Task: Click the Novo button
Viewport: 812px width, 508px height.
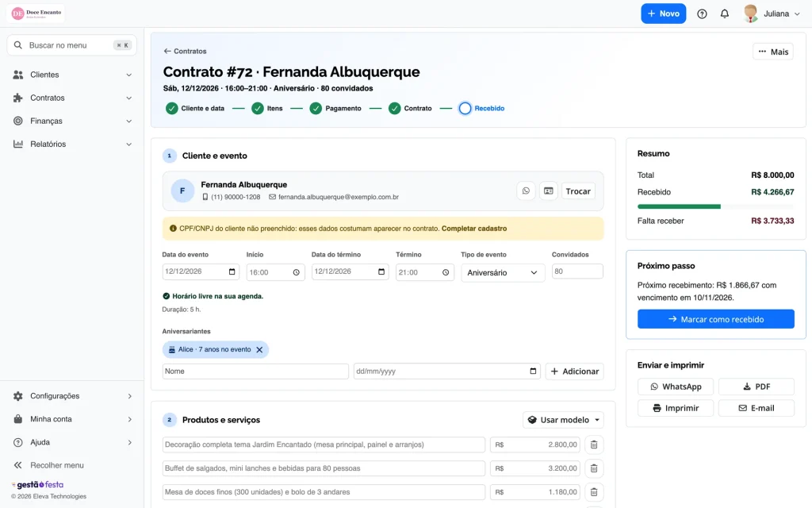Action: (664, 13)
